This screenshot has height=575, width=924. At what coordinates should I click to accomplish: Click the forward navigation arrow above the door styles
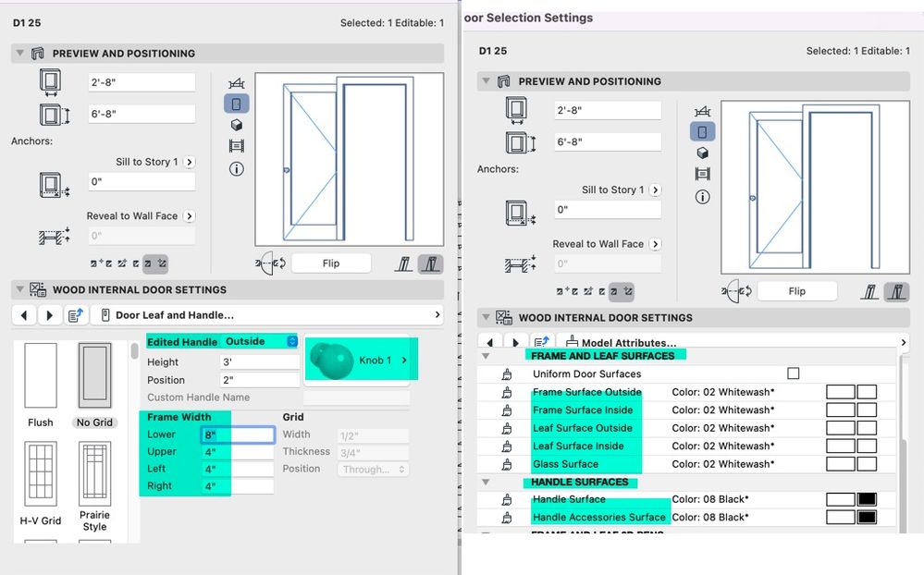(x=50, y=314)
